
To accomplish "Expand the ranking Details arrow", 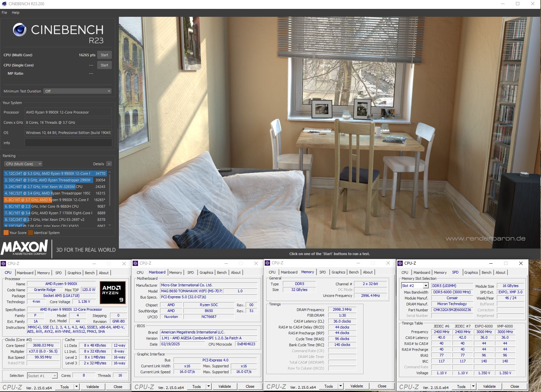I will click(109, 164).
